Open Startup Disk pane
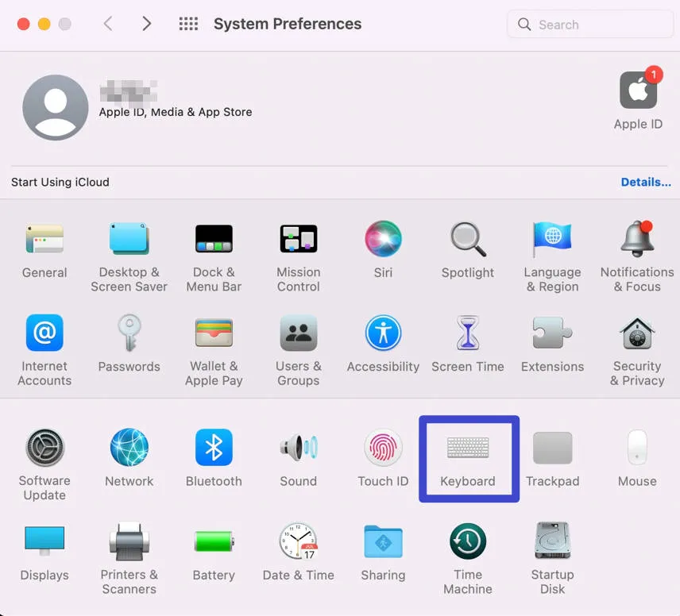 pos(553,558)
